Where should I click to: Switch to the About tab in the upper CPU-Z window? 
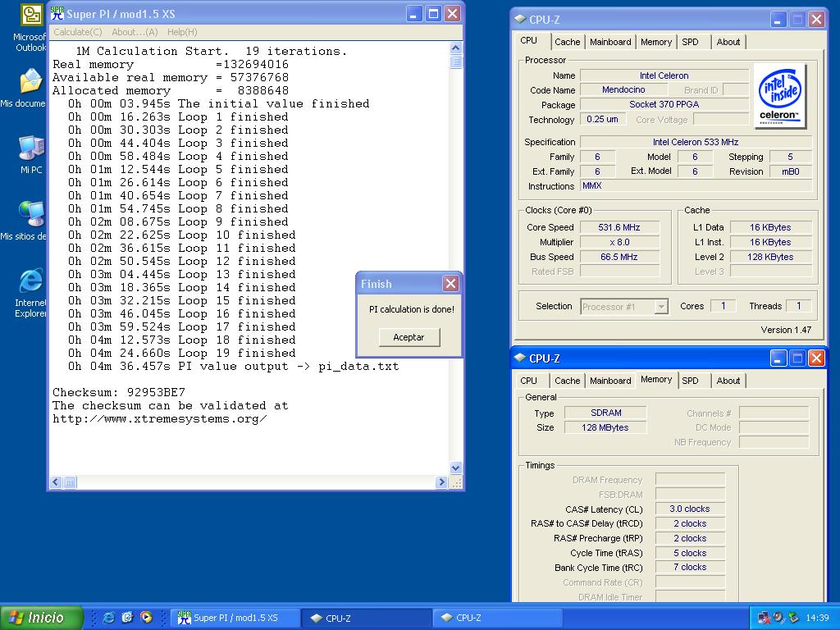tap(728, 42)
